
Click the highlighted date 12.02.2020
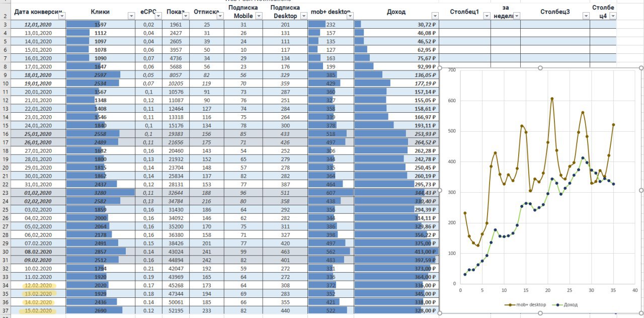click(x=38, y=285)
